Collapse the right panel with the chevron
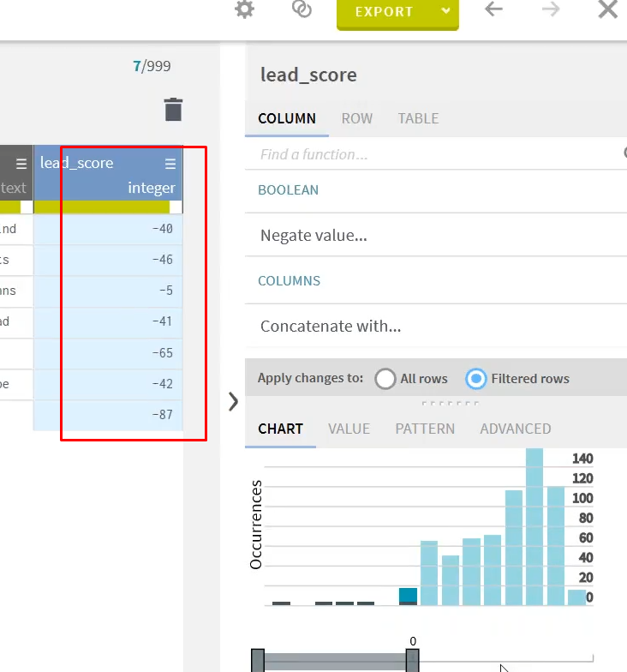 (233, 402)
